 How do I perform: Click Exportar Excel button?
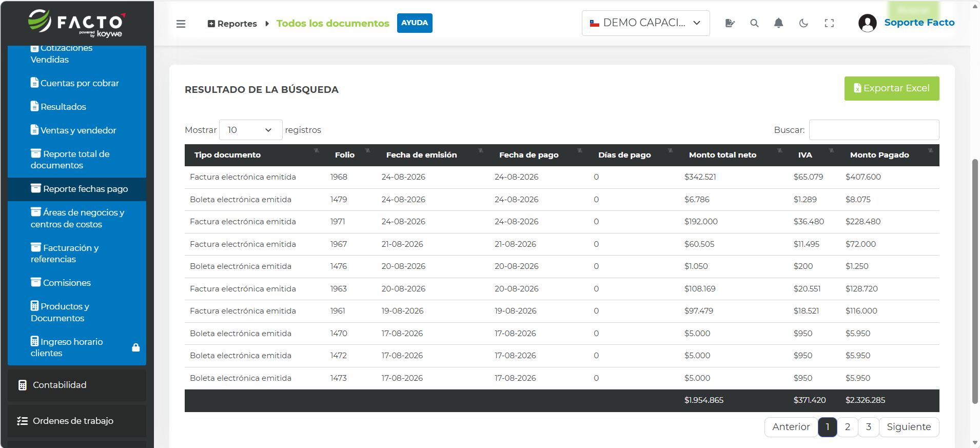click(x=892, y=88)
